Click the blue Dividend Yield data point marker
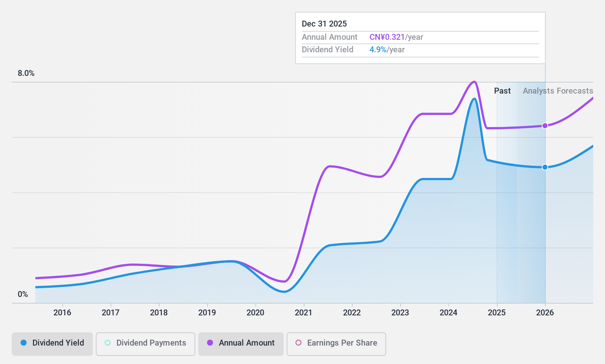The image size is (605, 364). 545,167
